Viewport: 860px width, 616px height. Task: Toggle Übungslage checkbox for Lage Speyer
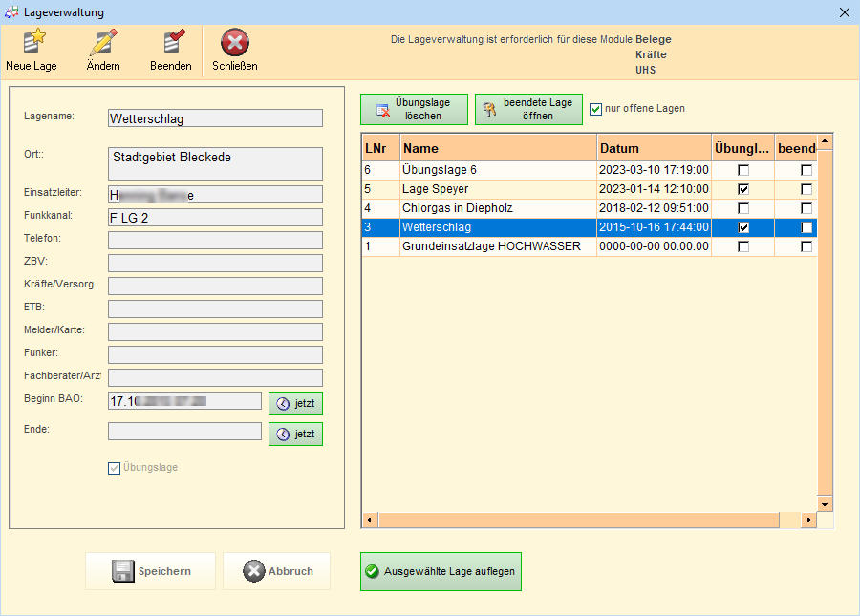click(x=743, y=189)
